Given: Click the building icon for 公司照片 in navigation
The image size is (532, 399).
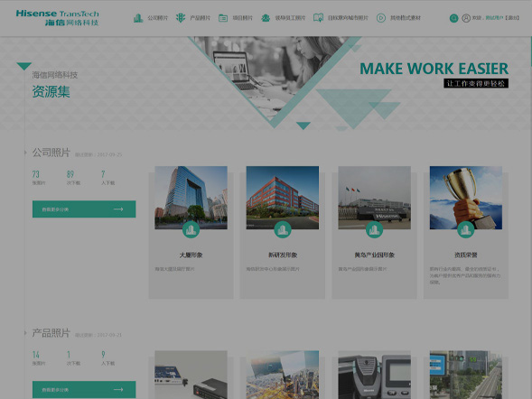Looking at the screenshot, I should 138,18.
